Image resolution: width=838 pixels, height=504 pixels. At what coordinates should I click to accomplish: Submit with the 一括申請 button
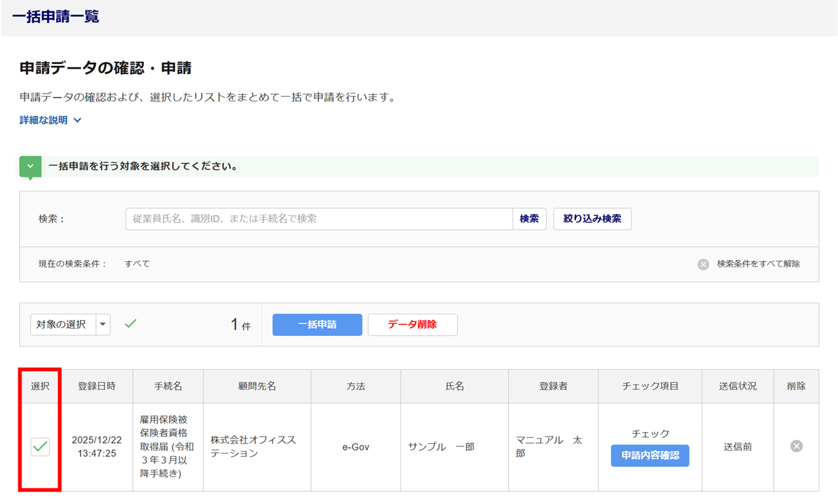317,325
